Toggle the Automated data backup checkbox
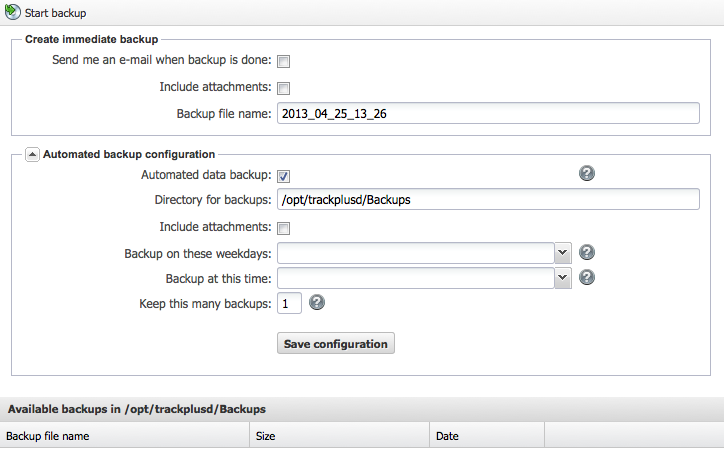The height and width of the screenshot is (463, 724). tap(284, 176)
